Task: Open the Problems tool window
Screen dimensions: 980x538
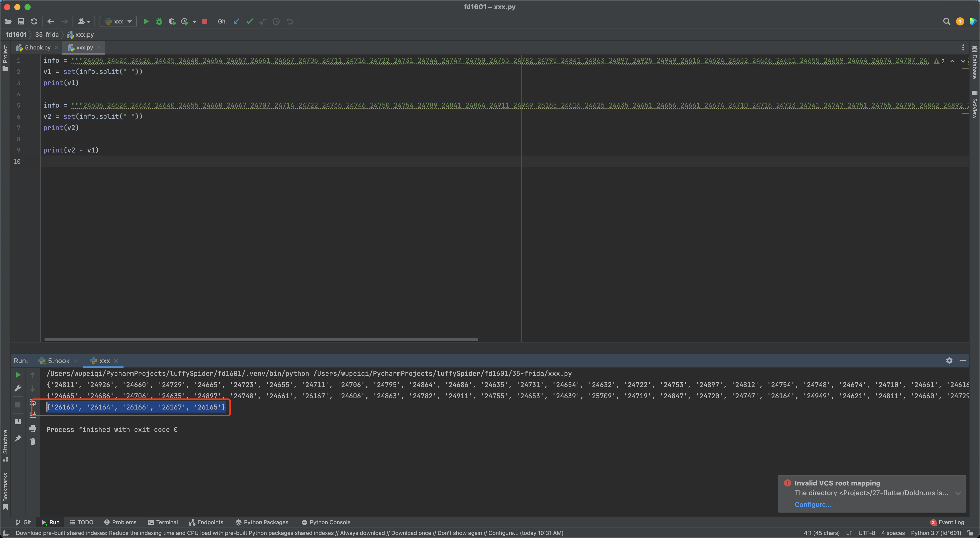Action: [x=120, y=522]
